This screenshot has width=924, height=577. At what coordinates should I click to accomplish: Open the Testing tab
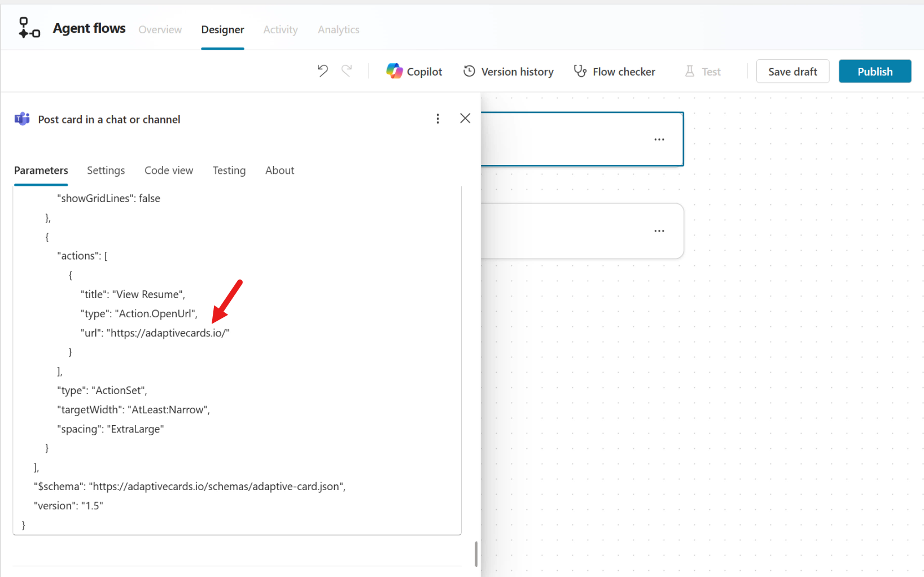tap(229, 170)
